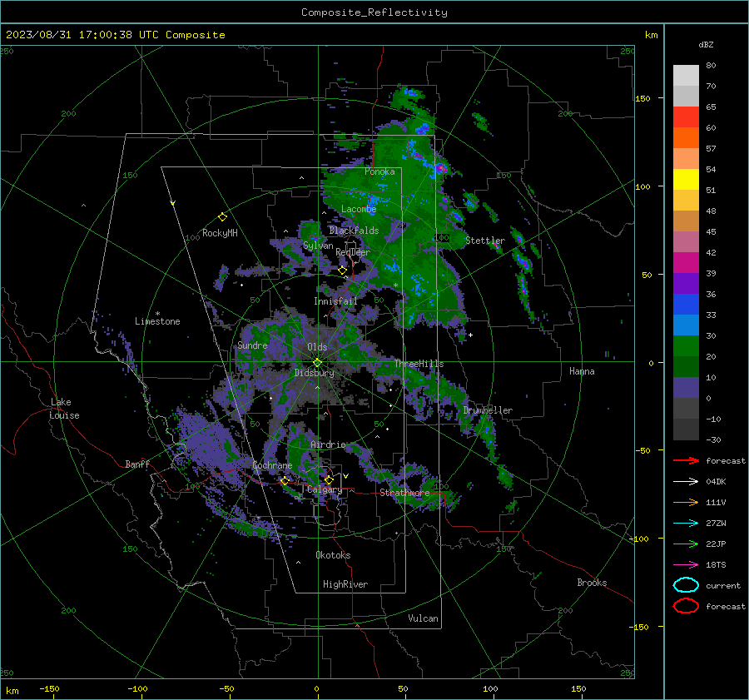
Task: Click the Airdrie city label
Action: [328, 444]
